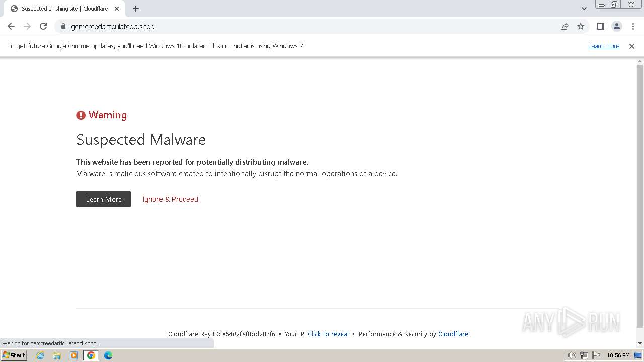Show desktop button in taskbar corner
Viewport: 644px width, 362px height.
pyautogui.click(x=638, y=355)
